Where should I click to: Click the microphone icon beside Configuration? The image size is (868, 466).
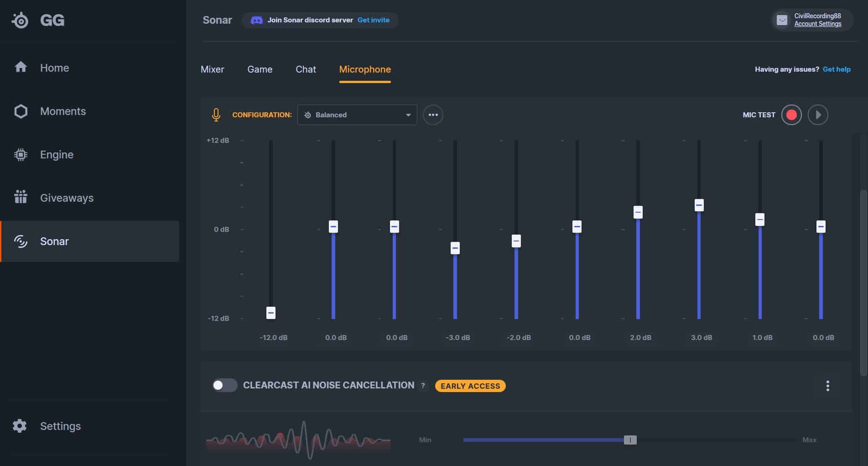216,115
